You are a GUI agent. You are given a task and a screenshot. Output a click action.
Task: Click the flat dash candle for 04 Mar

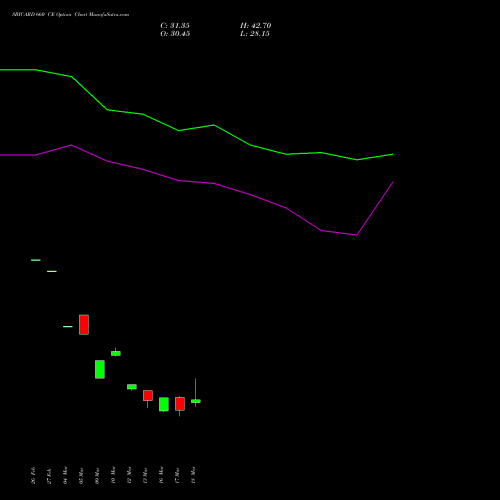tap(68, 326)
